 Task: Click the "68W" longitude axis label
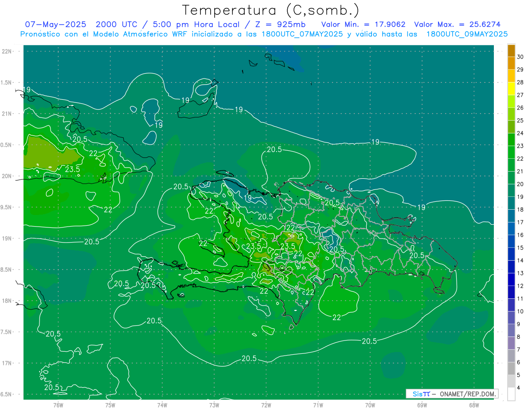474,405
